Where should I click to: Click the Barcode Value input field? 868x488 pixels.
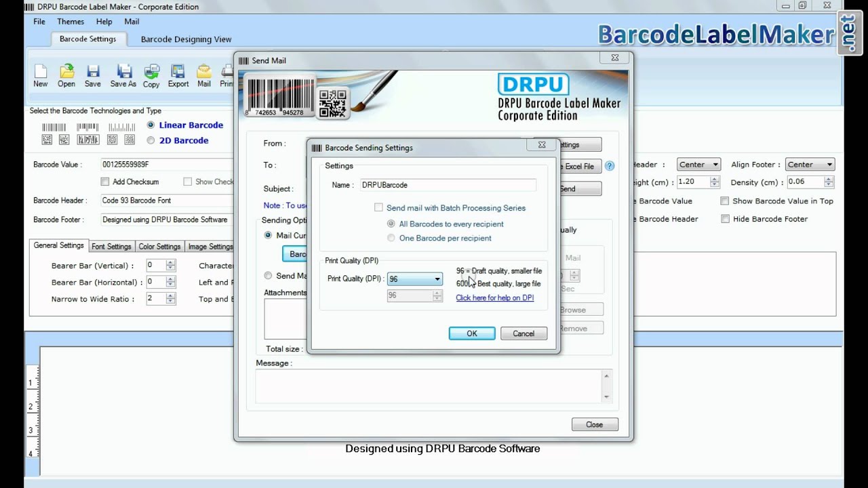coord(167,164)
